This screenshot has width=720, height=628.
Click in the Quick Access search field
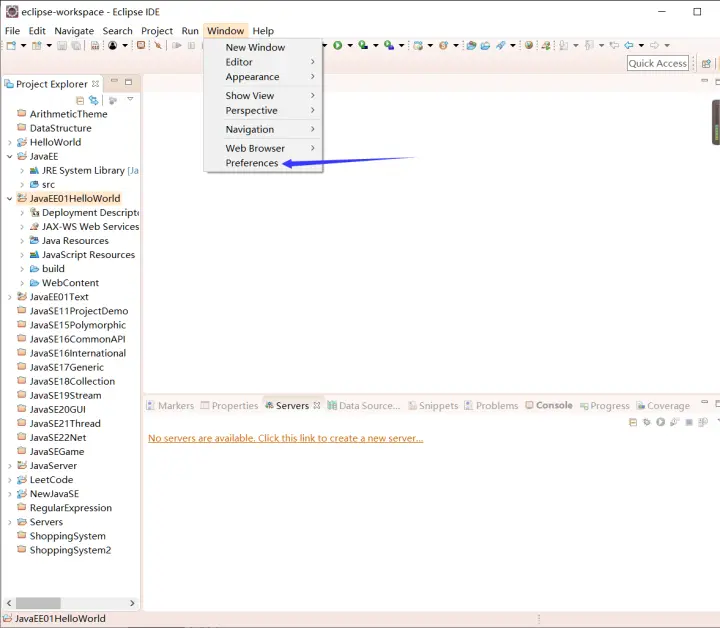pos(657,63)
